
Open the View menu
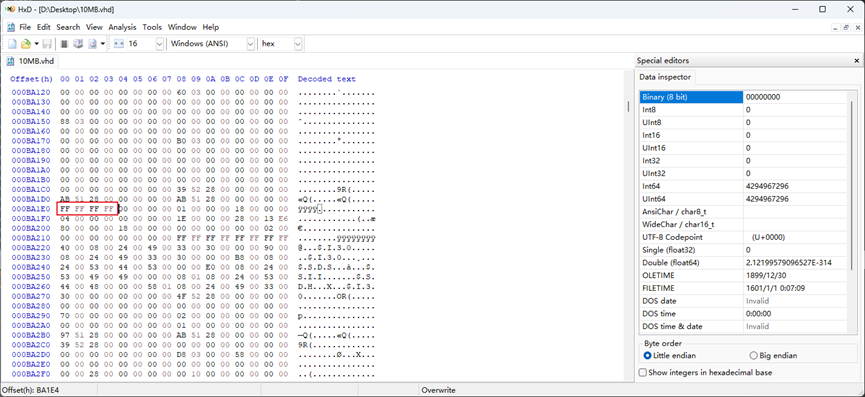coord(94,27)
